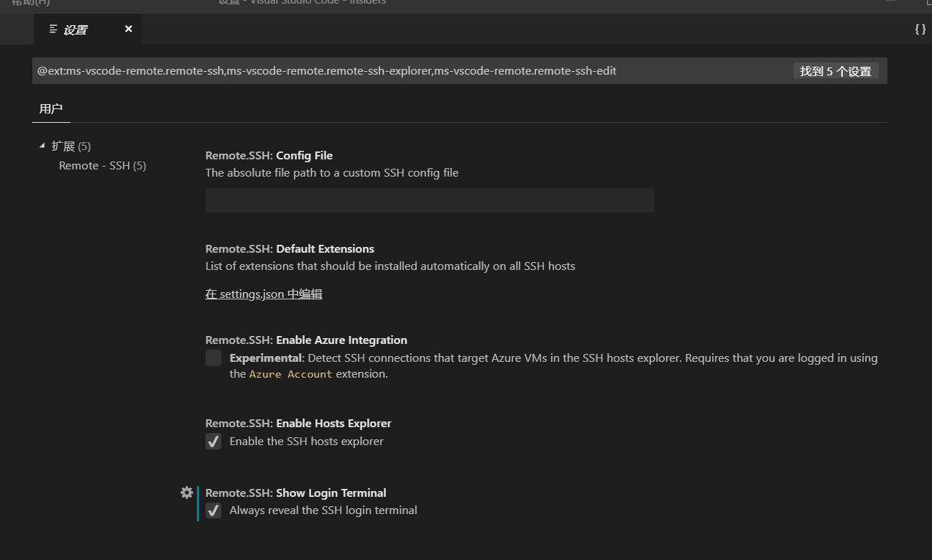The height and width of the screenshot is (560, 932).
Task: Click Remote.SSH: Show Login Terminal heading
Action: tap(295, 493)
